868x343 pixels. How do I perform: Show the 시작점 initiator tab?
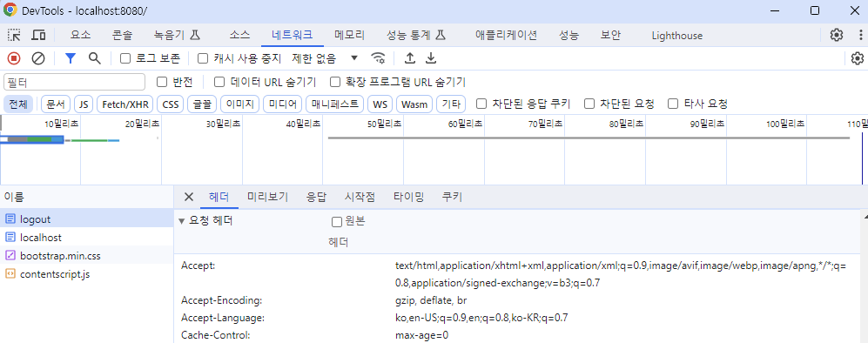pos(360,197)
